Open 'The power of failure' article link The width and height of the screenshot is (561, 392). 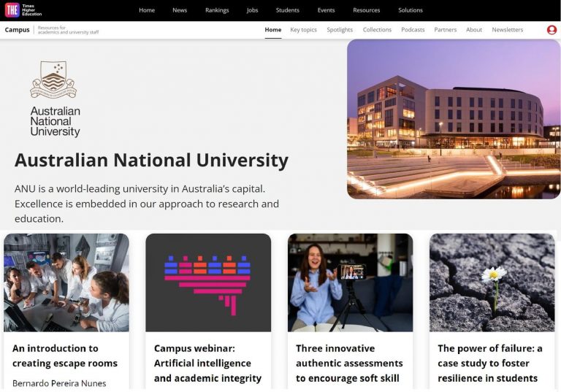tap(490, 363)
